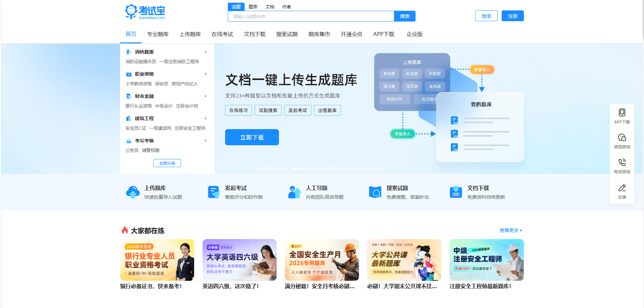Click the 全部分类 button

click(x=167, y=163)
